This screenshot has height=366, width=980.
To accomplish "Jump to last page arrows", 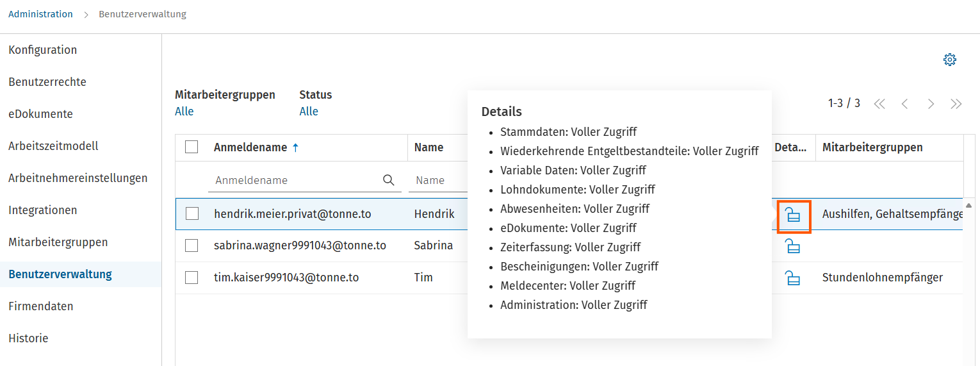I will pos(956,104).
